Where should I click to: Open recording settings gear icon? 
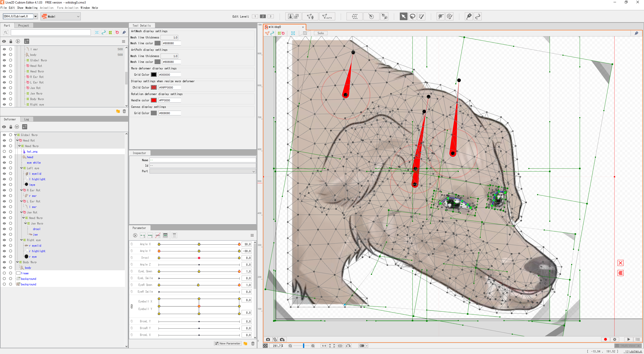615,339
